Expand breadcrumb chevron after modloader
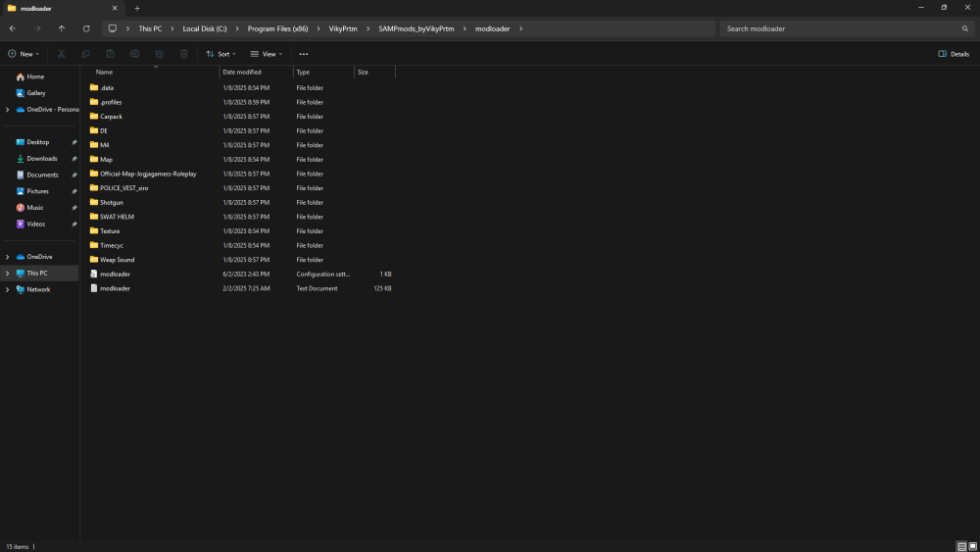 520,28
